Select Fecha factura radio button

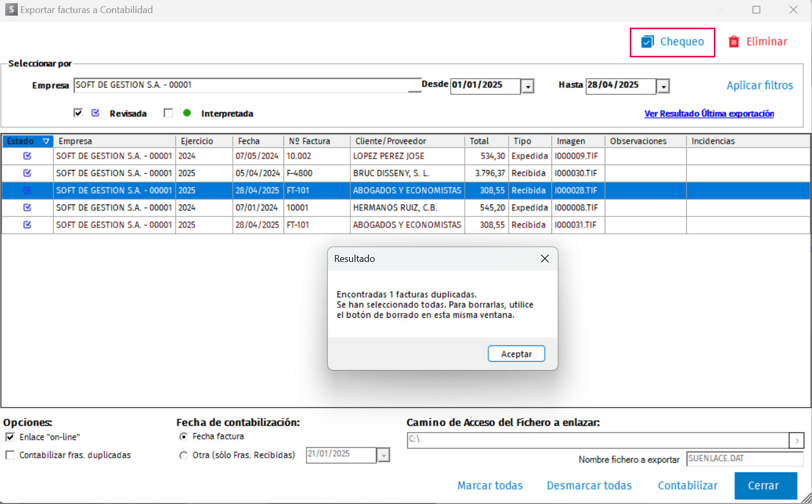tap(183, 436)
